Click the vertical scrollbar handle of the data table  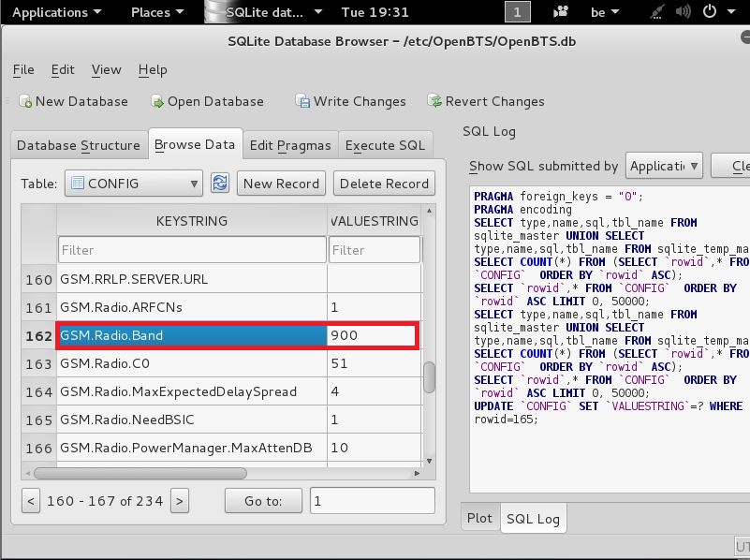pyautogui.click(x=430, y=376)
